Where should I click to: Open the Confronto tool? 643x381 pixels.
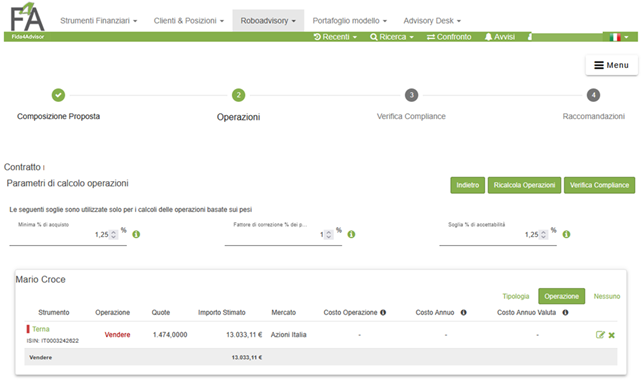pos(449,37)
